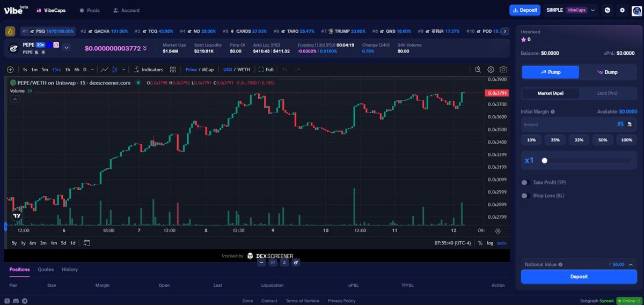Open the Account nav item
This screenshot has width=644, height=305.
127,10
